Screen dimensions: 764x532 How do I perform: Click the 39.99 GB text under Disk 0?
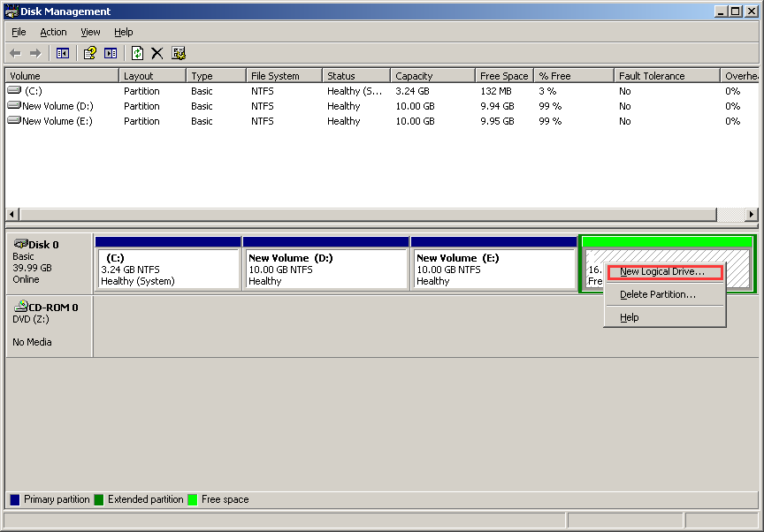tap(32, 268)
